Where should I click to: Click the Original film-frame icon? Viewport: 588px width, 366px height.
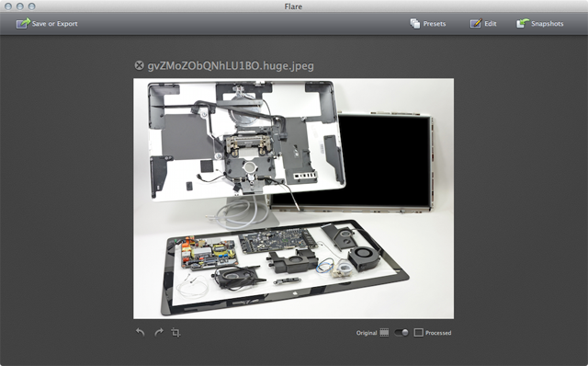point(384,333)
